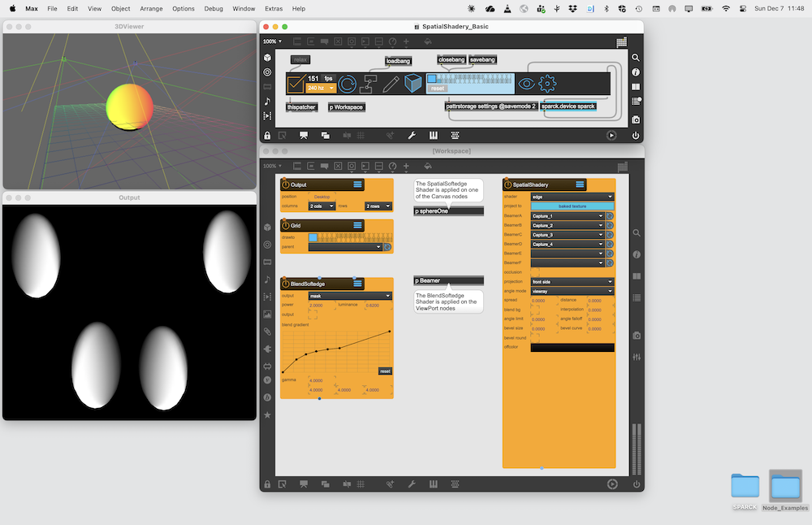Open the Arrange menu
This screenshot has height=525, width=812.
pos(153,8)
